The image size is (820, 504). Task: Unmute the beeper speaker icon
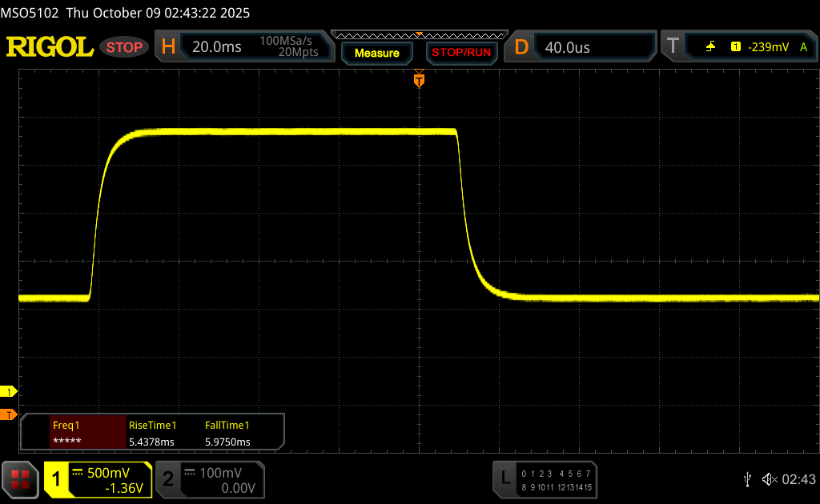coord(769,478)
